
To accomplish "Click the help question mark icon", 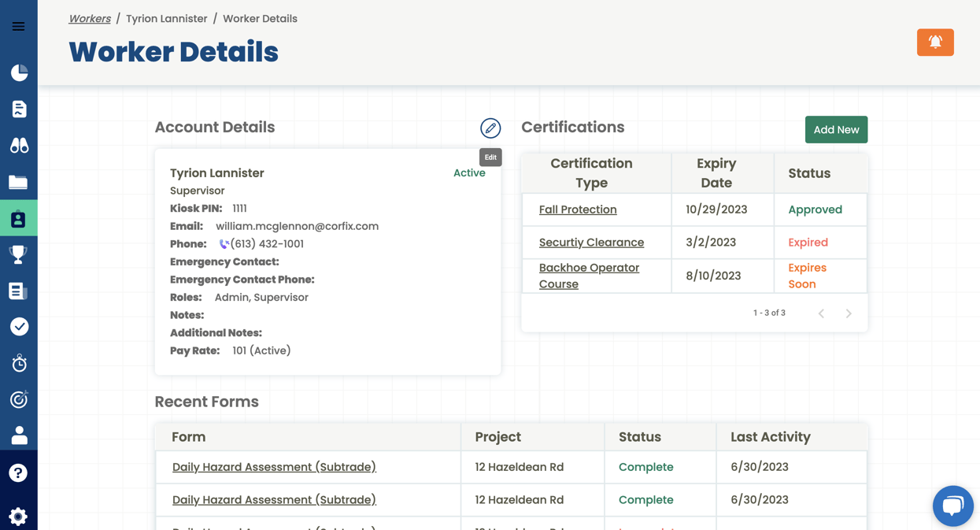I will click(x=19, y=473).
